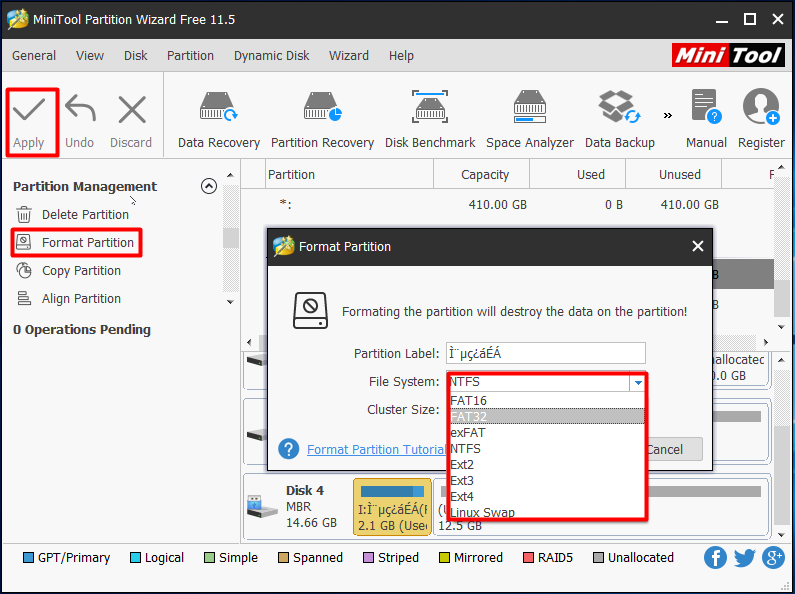Open the Data Backup tool
This screenshot has height=594, width=795.
coord(620,121)
